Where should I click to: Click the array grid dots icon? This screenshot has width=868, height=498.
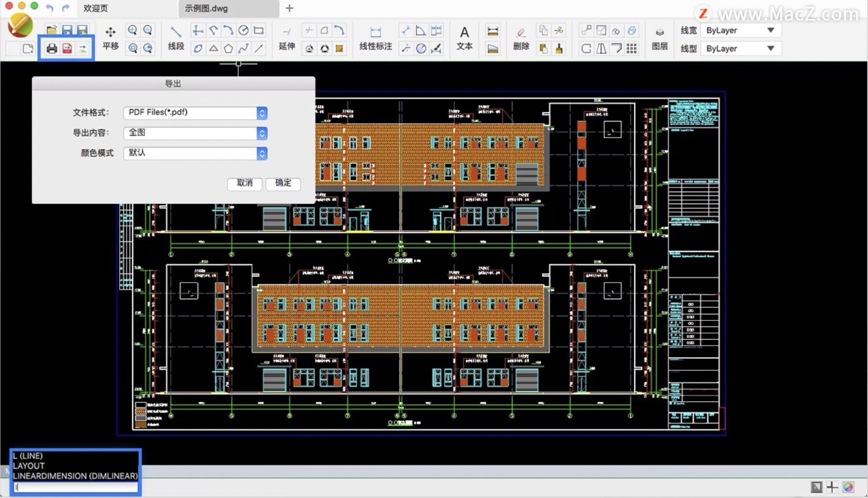point(632,48)
